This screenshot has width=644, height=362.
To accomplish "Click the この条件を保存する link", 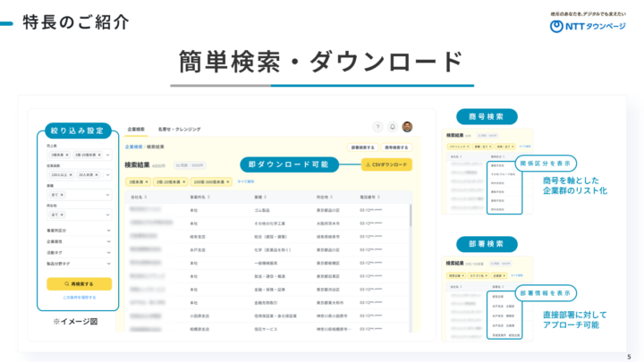I will [x=79, y=297].
